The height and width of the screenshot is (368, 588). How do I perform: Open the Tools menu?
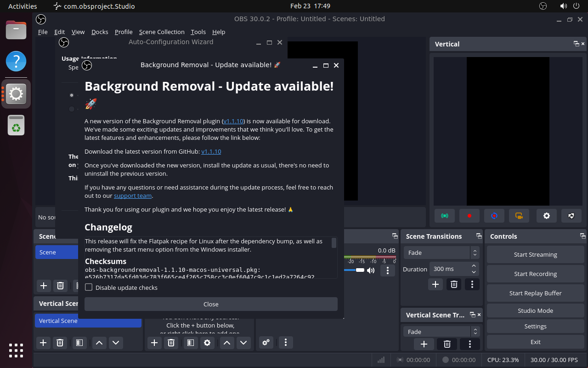[198, 32]
